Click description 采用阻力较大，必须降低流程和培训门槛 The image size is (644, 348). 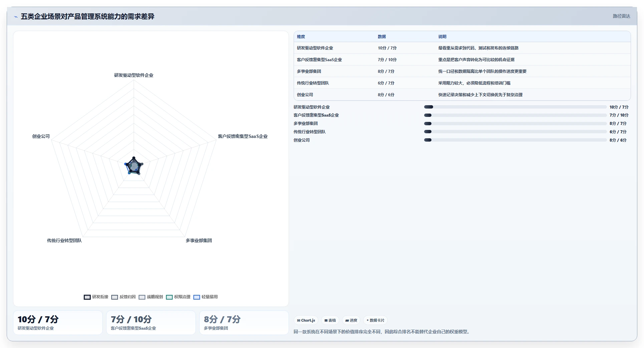tap(474, 83)
